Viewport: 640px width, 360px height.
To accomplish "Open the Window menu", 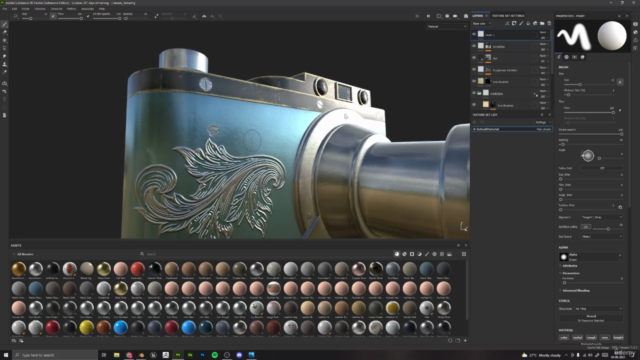I will click(40, 9).
